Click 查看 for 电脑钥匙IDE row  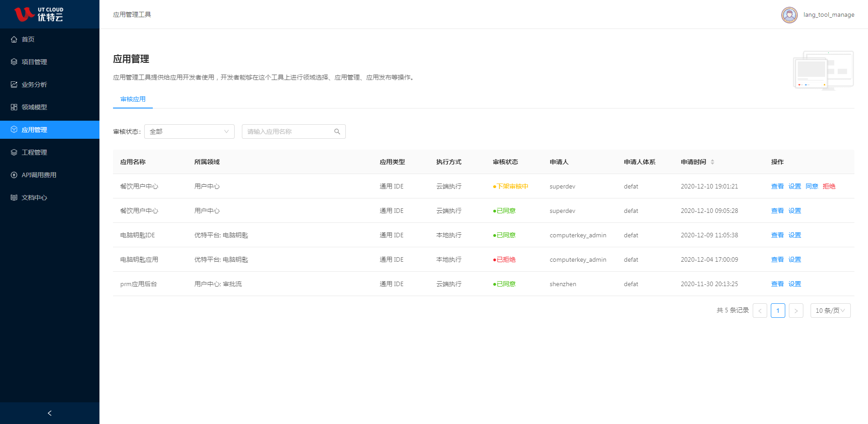778,235
